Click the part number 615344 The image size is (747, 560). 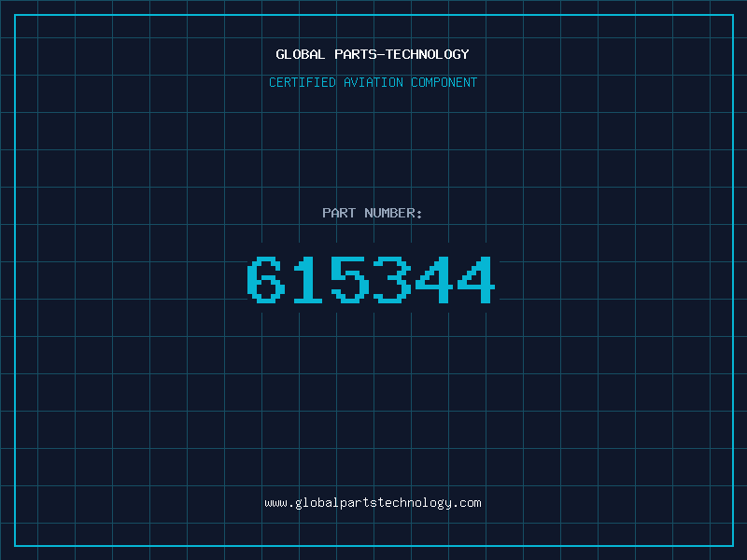coord(371,279)
